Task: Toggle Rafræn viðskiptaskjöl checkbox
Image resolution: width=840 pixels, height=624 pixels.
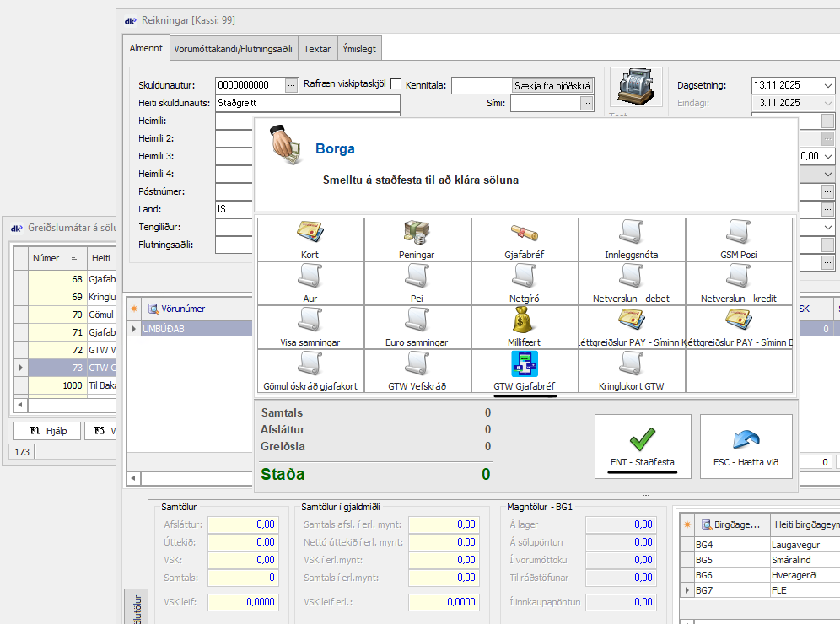Action: pos(396,85)
